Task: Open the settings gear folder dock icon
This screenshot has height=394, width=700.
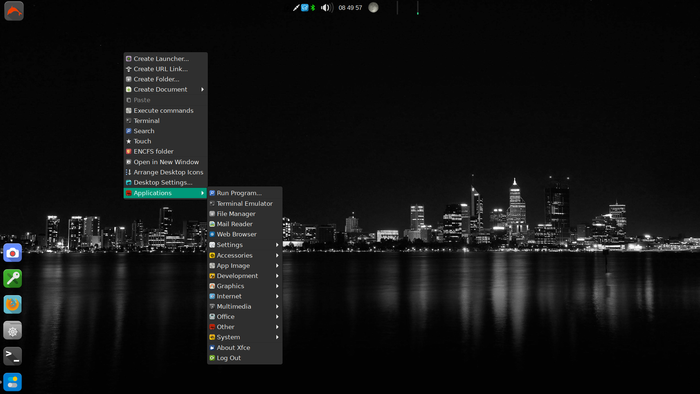Action: click(x=12, y=331)
